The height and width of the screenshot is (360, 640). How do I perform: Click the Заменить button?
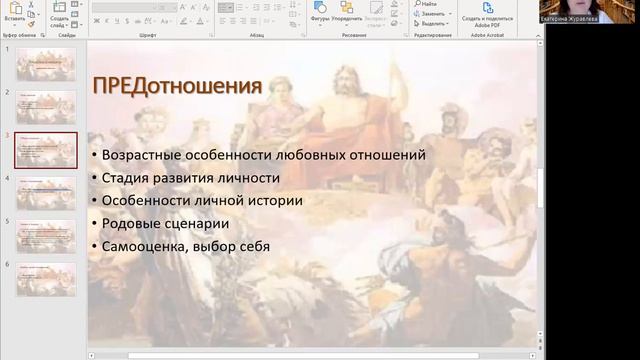coord(430,14)
